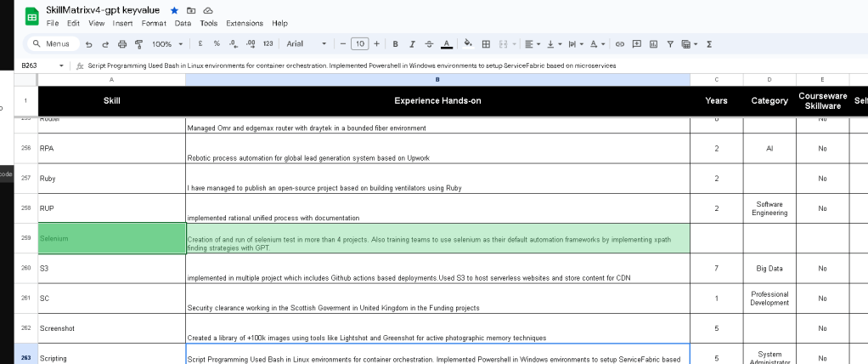Open the File menu
This screenshot has width=868, height=364.
tap(53, 23)
